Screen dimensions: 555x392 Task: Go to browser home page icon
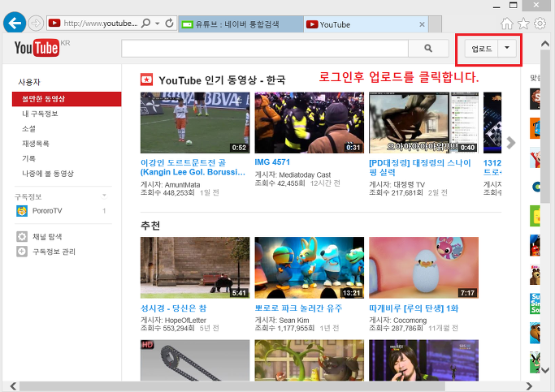coord(507,24)
